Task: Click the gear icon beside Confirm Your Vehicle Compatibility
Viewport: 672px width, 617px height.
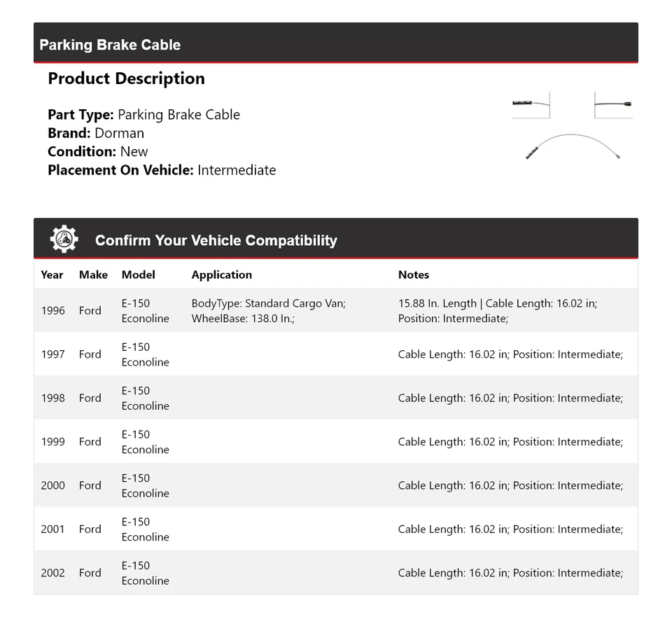Action: 64,240
